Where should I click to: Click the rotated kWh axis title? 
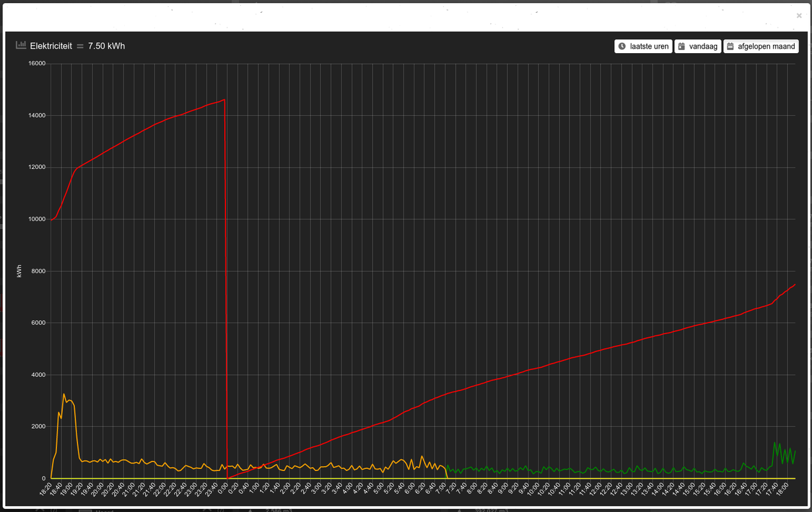click(19, 271)
